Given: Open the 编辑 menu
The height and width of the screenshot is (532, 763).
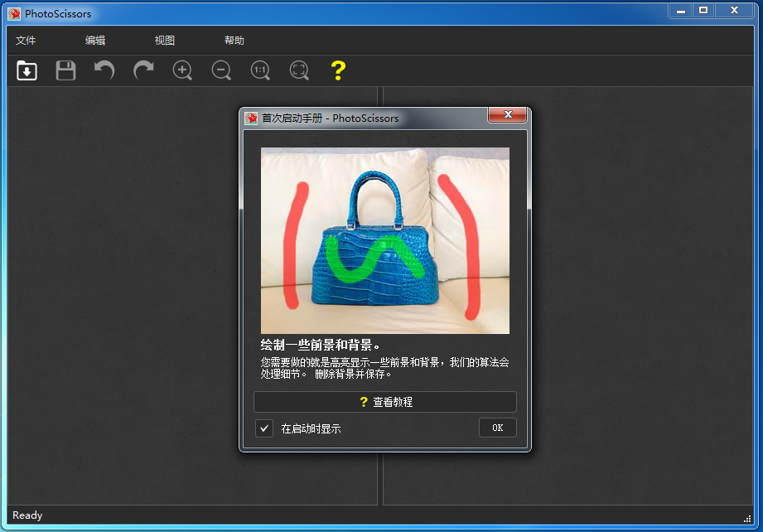Looking at the screenshot, I should click(95, 41).
